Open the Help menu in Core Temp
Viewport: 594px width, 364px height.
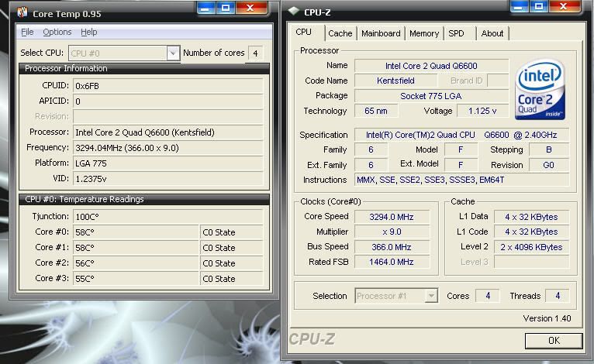(x=89, y=33)
